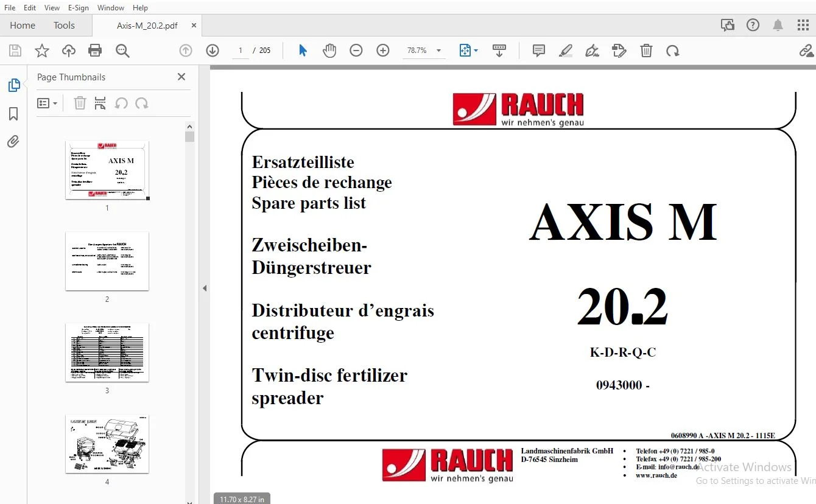Select the Axis-M_20.2.pdf document tab
Viewport: 816px width, 504px height.
(147, 26)
